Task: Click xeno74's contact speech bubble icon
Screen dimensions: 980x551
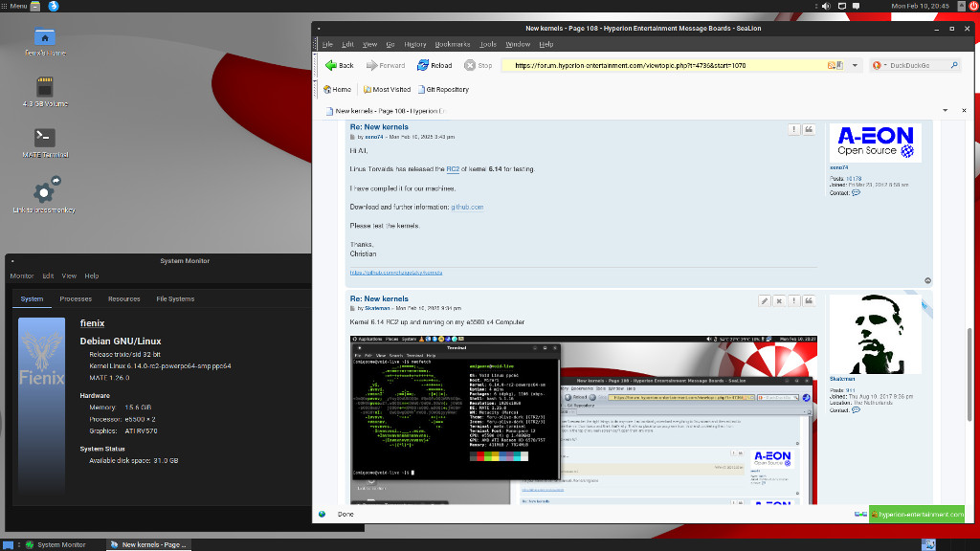Action: click(x=857, y=193)
